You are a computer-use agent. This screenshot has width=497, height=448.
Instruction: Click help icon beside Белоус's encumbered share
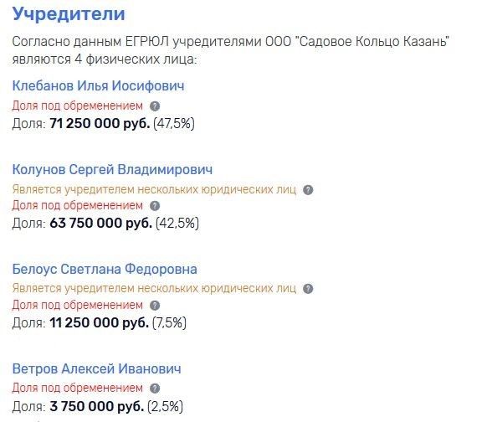point(155,306)
